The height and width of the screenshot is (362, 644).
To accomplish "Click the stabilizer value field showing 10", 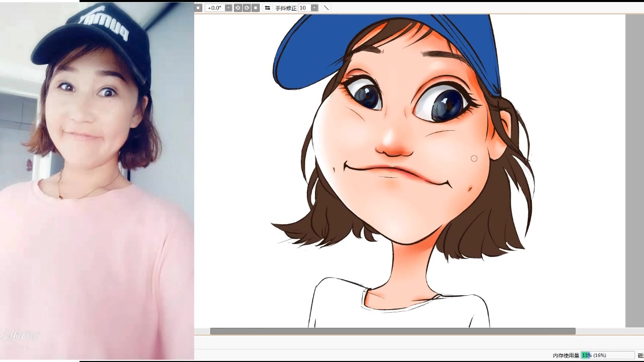I will (x=304, y=8).
